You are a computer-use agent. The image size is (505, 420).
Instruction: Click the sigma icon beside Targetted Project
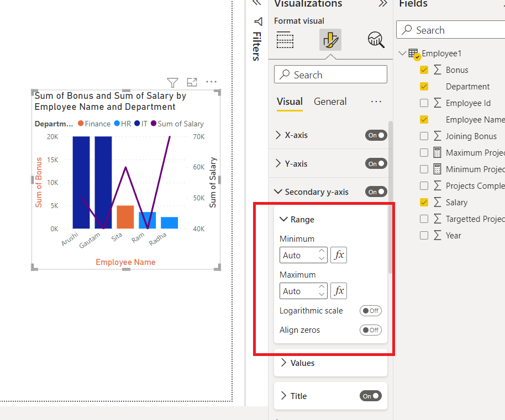coord(438,219)
